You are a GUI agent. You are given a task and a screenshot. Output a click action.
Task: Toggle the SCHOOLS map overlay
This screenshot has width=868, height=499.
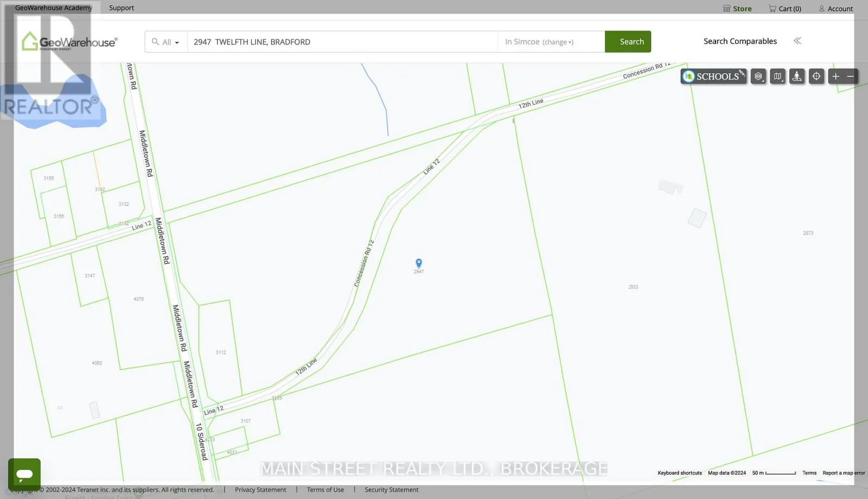(x=713, y=76)
